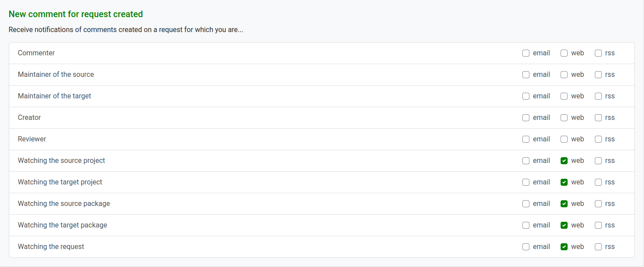The height and width of the screenshot is (267, 644).
Task: Enable rss for Creator row
Action: 598,118
